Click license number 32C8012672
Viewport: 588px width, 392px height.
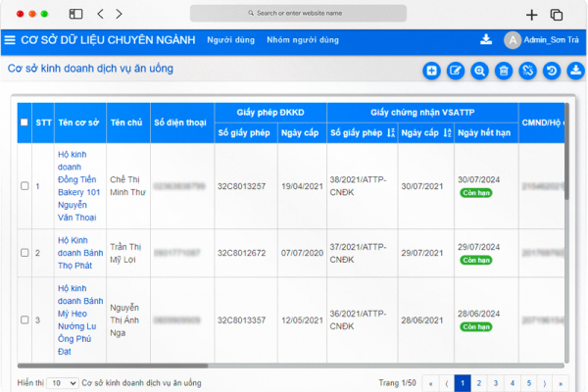coord(241,253)
